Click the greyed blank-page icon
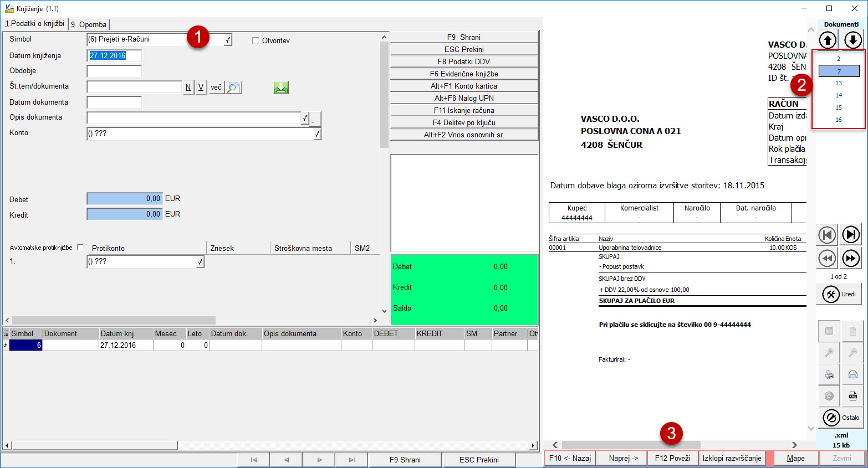The height and width of the screenshot is (468, 868). point(853,331)
